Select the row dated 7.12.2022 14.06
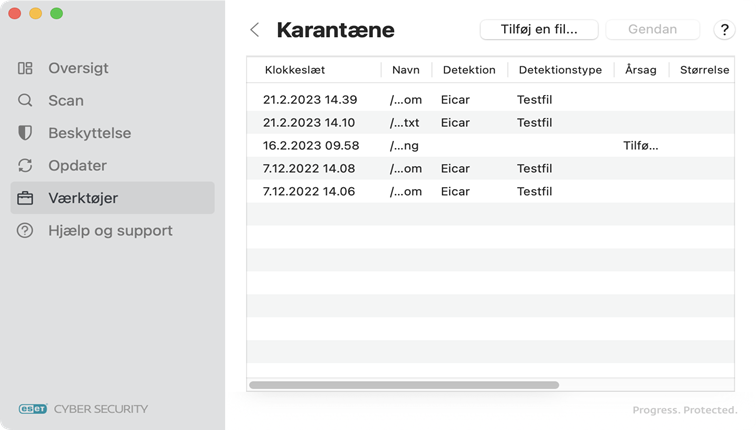Screen dimensions: 756x430 [490, 191]
